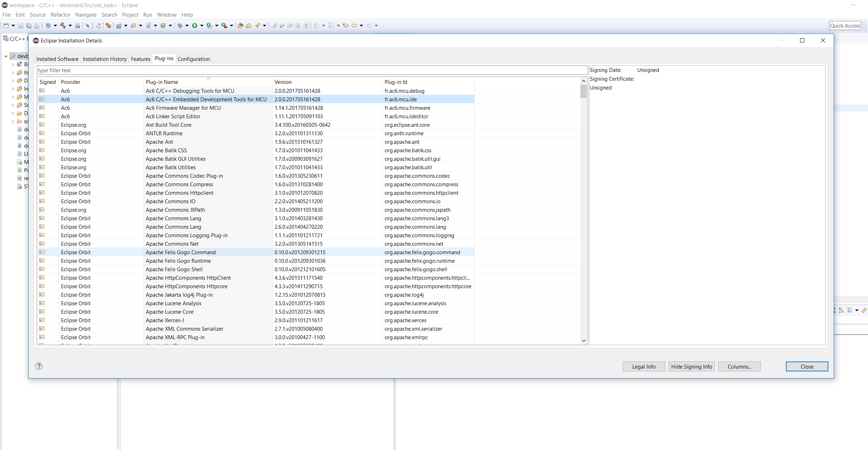Viewport: 868px width, 450px height.
Task: Switch to the Installed Software tab
Action: pos(57,59)
